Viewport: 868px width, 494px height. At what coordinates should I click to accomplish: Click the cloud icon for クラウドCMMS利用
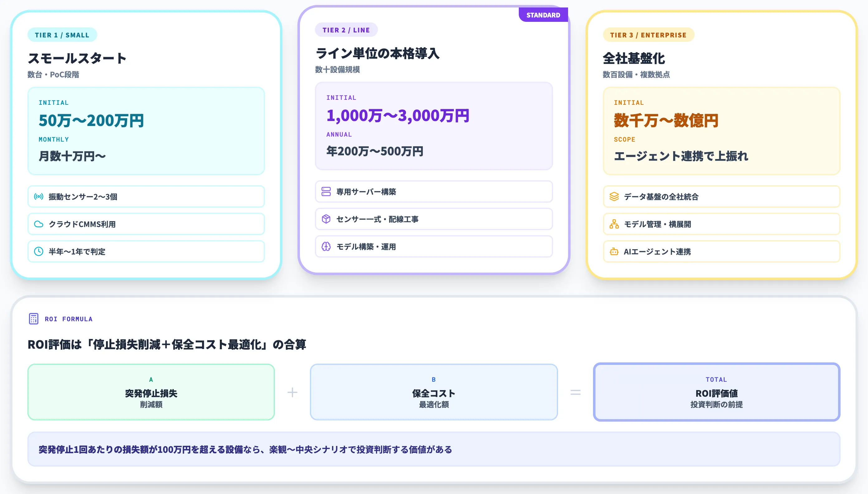39,224
